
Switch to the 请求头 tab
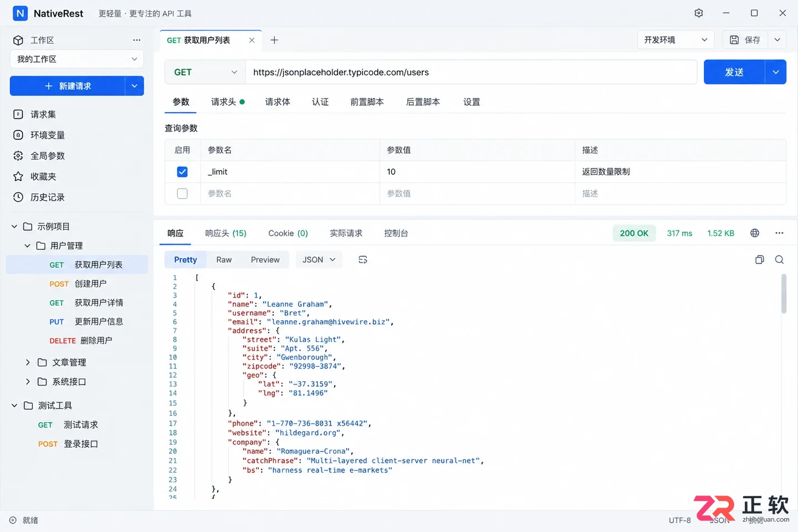pyautogui.click(x=228, y=102)
